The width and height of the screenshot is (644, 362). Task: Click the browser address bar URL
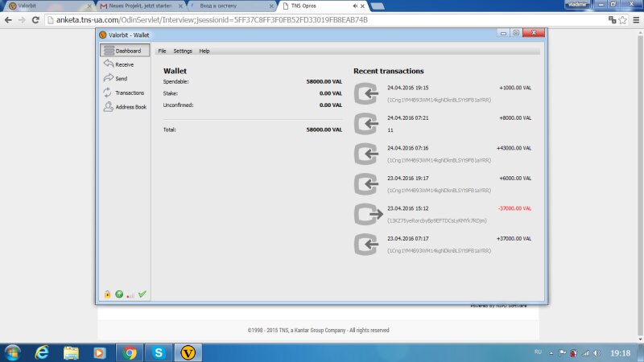coord(242,19)
